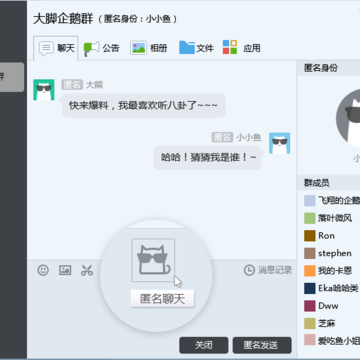360x360 pixels.
Task: Open the 应用 tab
Action: tap(241, 48)
